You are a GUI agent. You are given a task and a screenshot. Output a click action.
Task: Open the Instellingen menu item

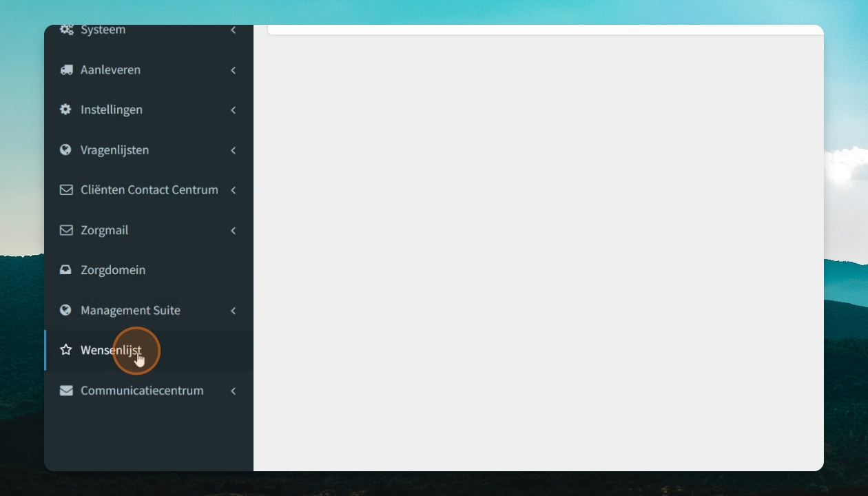tap(112, 110)
